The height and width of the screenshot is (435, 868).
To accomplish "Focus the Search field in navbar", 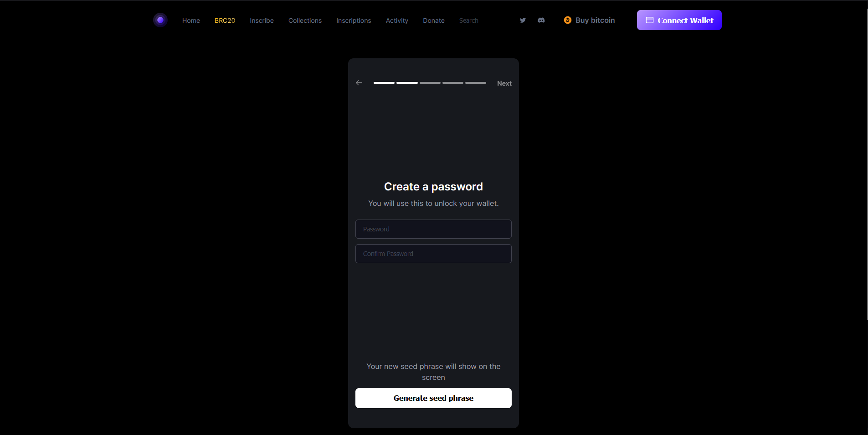I will tap(478, 20).
